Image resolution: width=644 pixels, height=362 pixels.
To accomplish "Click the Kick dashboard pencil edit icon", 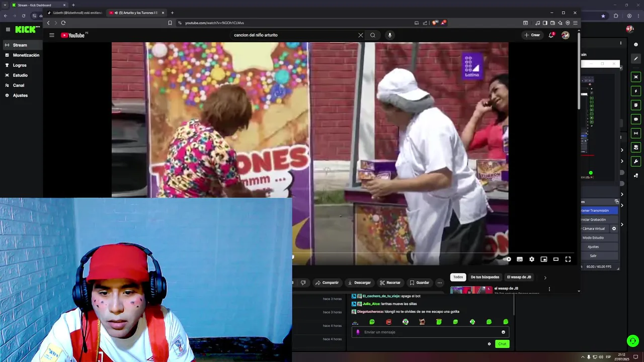I will (x=636, y=59).
